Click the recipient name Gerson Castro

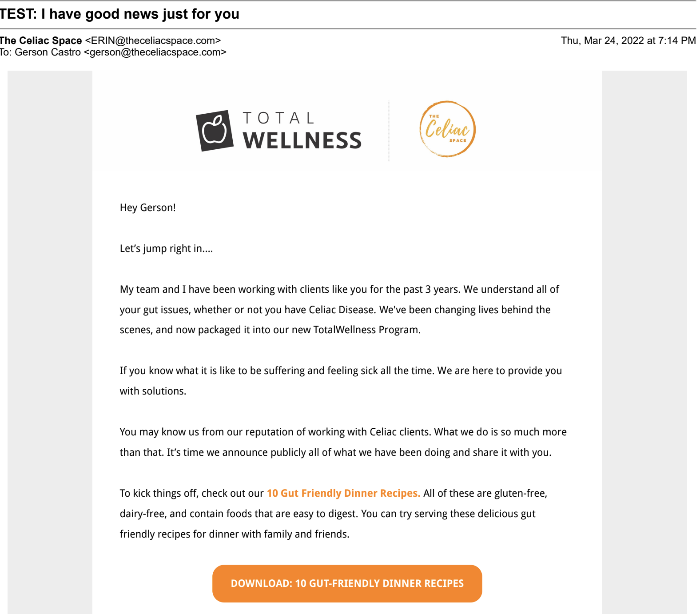click(x=48, y=52)
